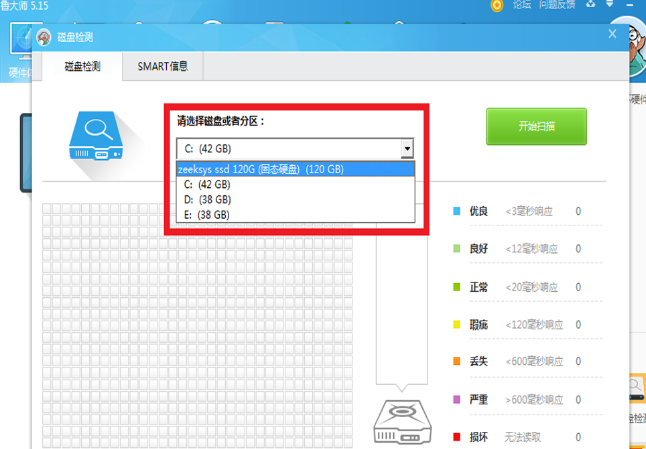Click the cartoon mascot avatar at top-right

(x=635, y=45)
